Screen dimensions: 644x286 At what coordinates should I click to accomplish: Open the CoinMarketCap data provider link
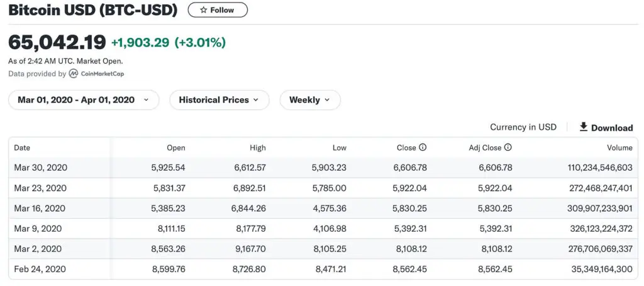pos(96,74)
